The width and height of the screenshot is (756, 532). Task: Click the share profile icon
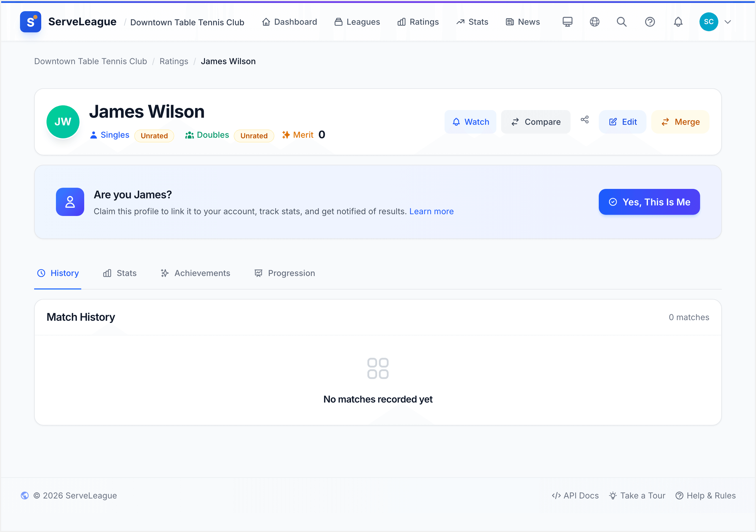[584, 119]
